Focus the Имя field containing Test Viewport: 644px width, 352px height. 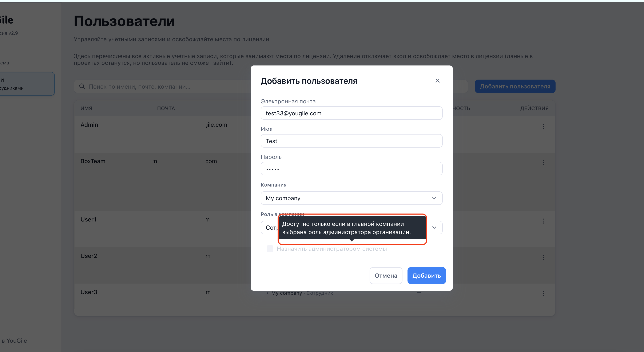(x=351, y=141)
